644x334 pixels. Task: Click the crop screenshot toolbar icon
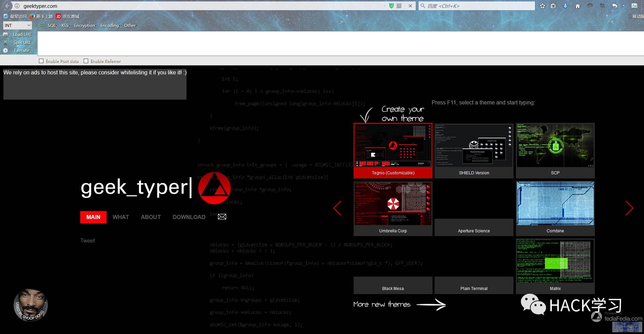(602, 6)
